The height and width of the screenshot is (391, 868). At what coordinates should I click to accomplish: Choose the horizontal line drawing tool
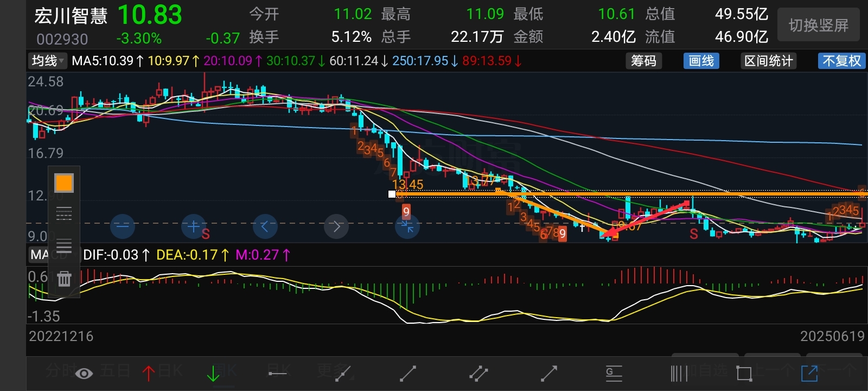tap(278, 374)
